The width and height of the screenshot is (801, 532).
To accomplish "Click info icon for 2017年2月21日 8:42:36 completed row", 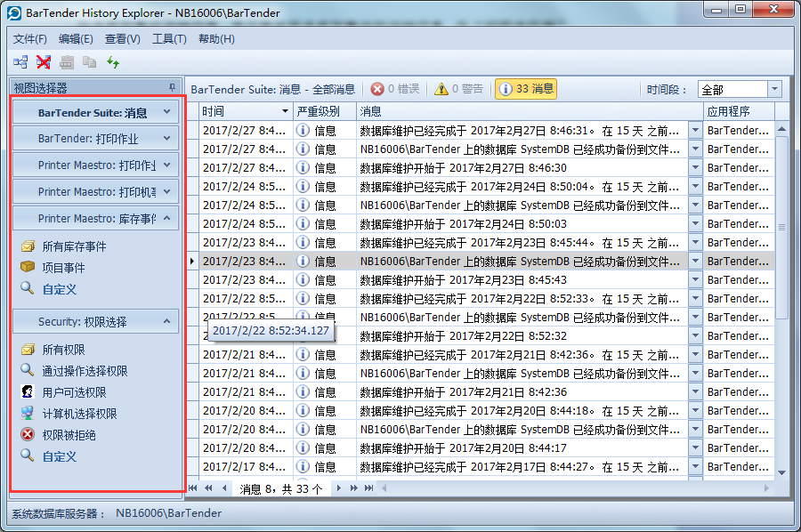I will (x=303, y=354).
